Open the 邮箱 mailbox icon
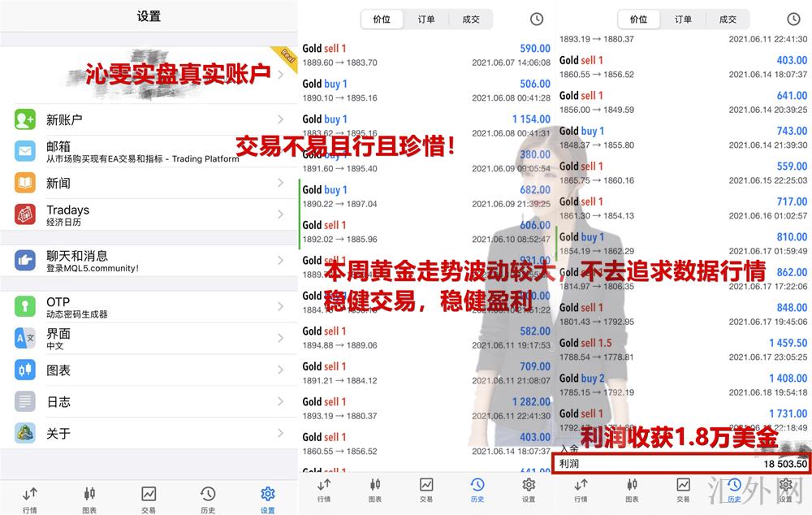Screen dimensions: 812x515 coord(25,151)
